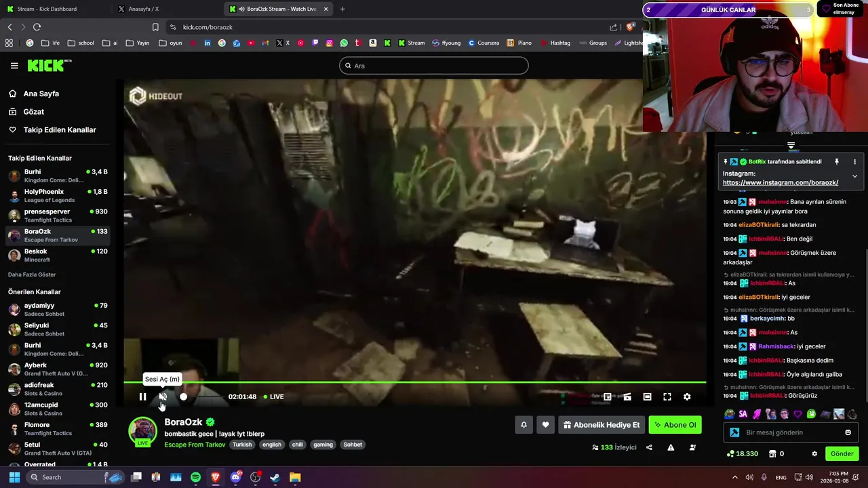This screenshot has height=488, width=868.
Task: Send chat message with Gönder
Action: [842, 453]
